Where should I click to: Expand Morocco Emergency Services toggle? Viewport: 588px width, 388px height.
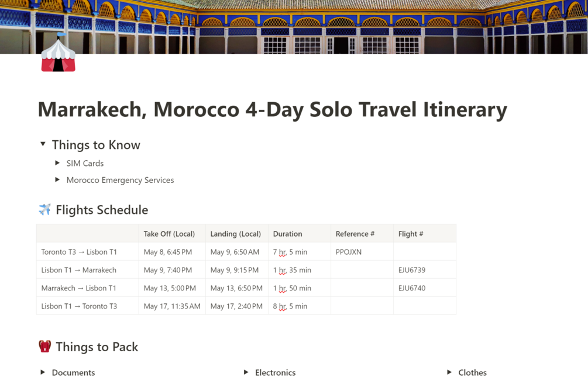tap(57, 180)
